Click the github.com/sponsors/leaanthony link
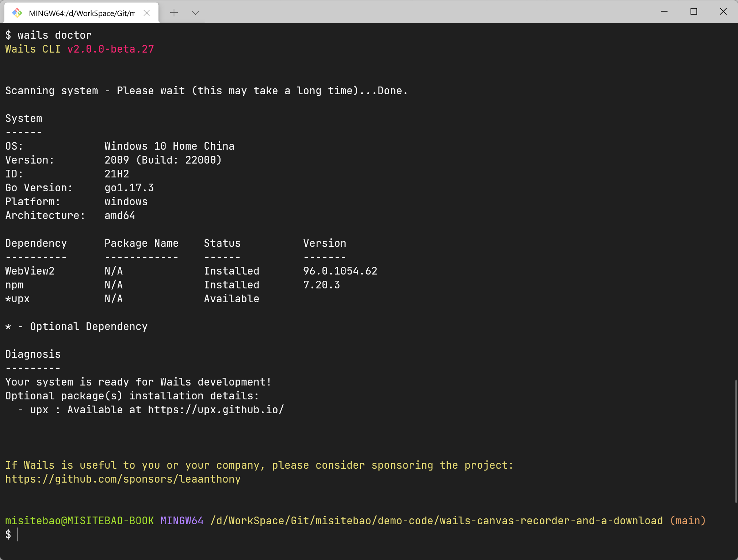The height and width of the screenshot is (560, 738). coord(122,479)
